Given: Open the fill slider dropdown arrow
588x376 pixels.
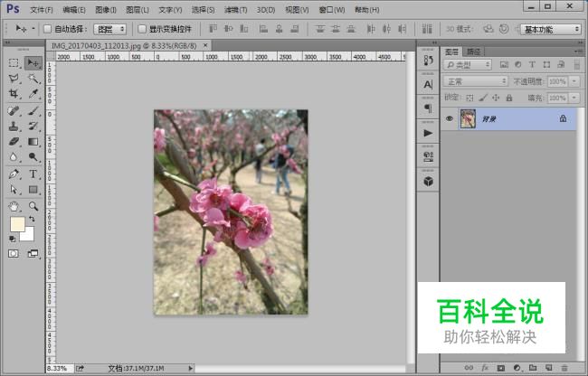Looking at the screenshot, I should click(x=574, y=99).
